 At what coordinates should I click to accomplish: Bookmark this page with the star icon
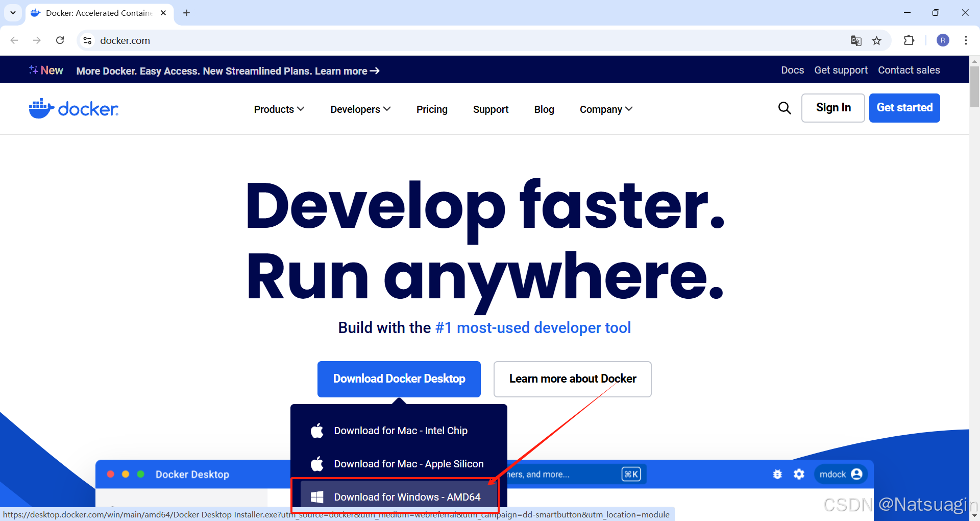pyautogui.click(x=876, y=40)
